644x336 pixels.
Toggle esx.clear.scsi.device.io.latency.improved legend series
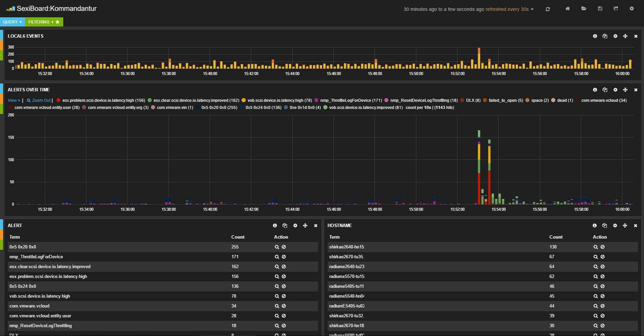[x=196, y=100]
